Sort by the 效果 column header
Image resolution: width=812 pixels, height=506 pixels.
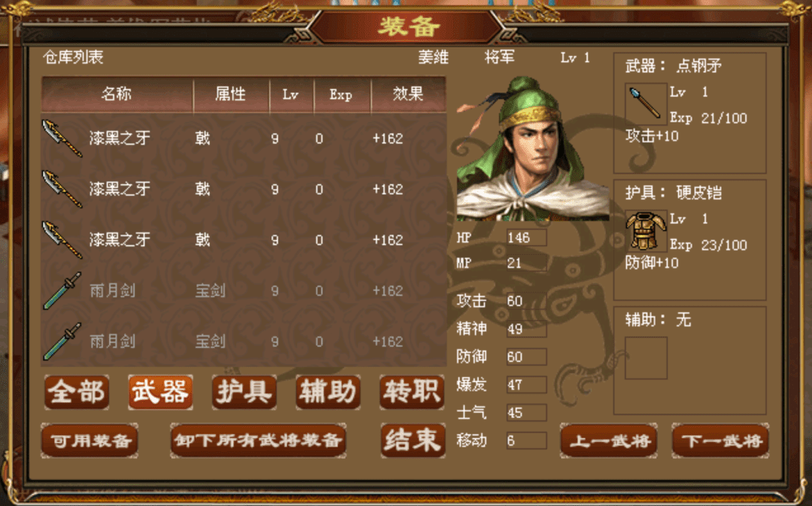pos(408,94)
